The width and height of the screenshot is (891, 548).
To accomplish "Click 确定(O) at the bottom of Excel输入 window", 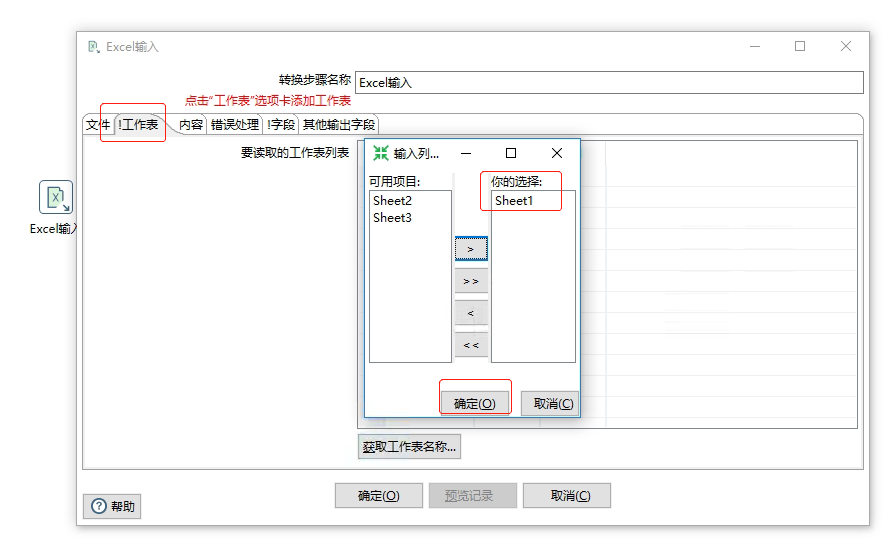I will [x=378, y=496].
